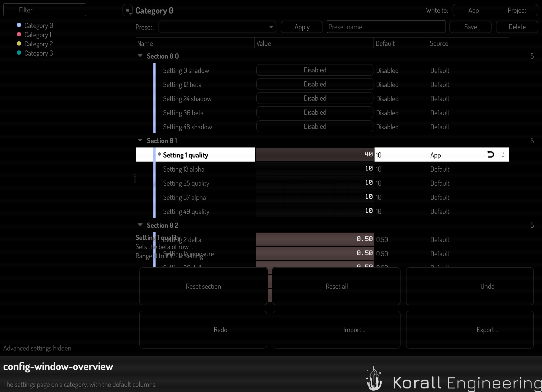
Task: Select Category 1 in sidebar
Action: point(38,35)
